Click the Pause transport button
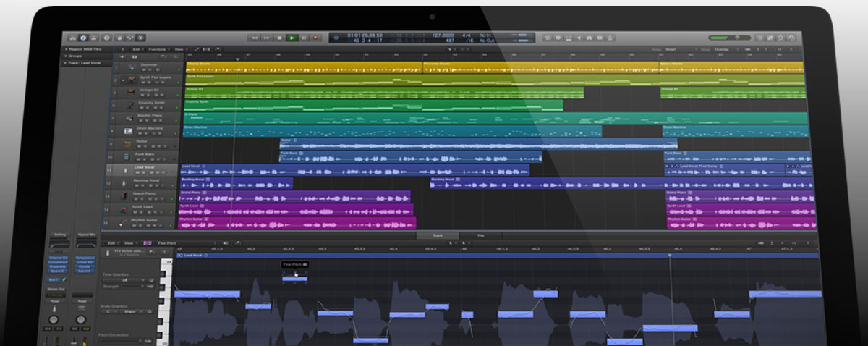This screenshot has height=346, width=868. pyautogui.click(x=304, y=37)
